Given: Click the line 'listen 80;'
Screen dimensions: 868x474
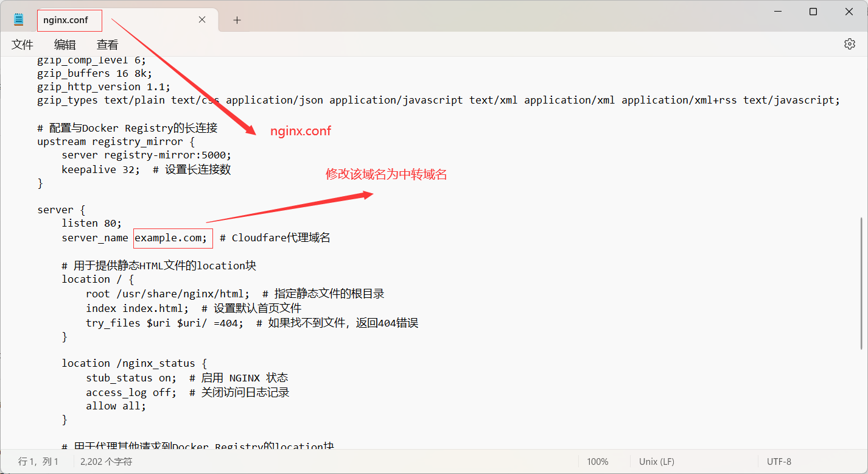Looking at the screenshot, I should tap(91, 223).
